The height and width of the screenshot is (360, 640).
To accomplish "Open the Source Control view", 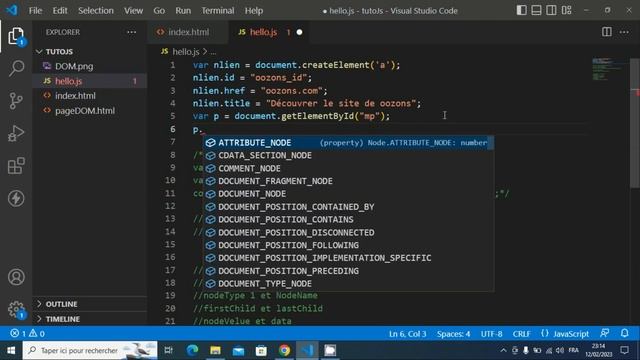I will coord(16,101).
